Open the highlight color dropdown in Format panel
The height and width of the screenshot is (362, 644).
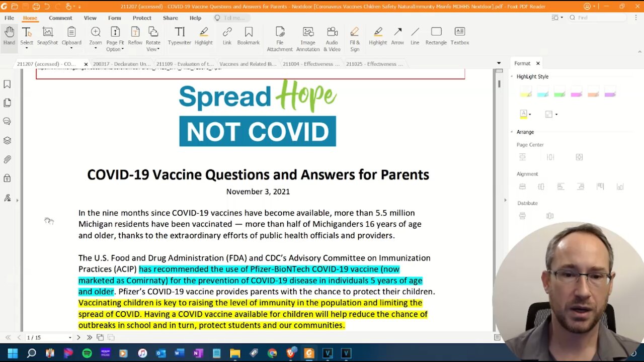530,115
